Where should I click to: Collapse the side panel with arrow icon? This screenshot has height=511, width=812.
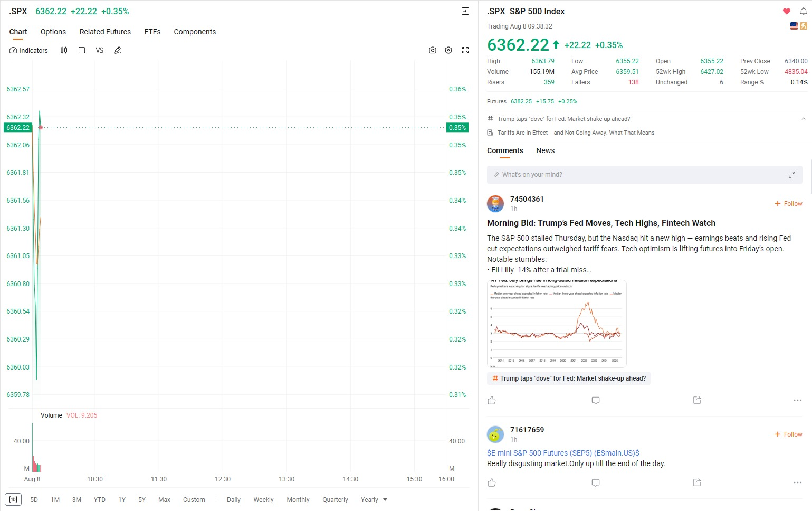[x=465, y=11]
